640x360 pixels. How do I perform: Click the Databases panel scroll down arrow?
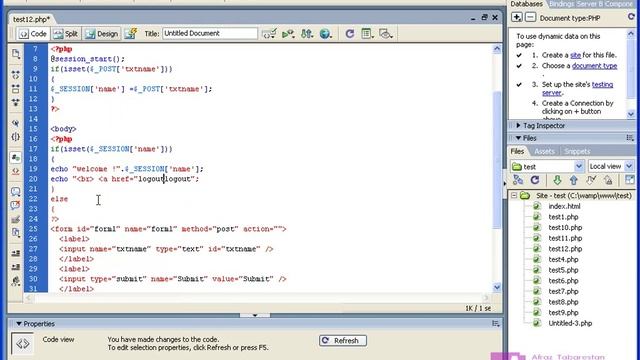(631, 115)
